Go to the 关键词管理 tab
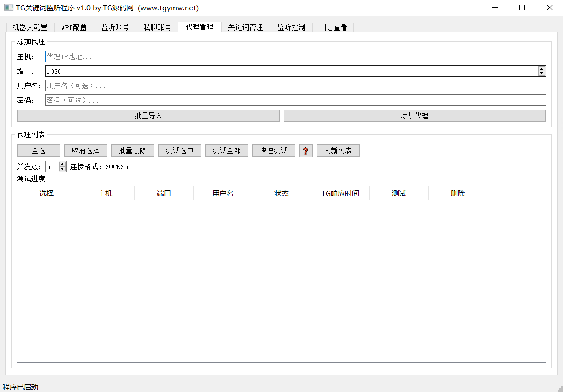Viewport: 563px width, 392px height. pos(245,27)
